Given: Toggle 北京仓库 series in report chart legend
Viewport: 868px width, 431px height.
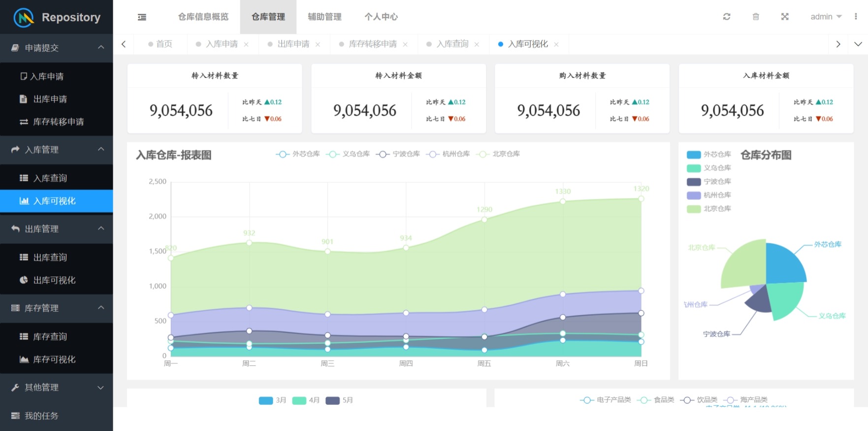Looking at the screenshot, I should coord(498,154).
